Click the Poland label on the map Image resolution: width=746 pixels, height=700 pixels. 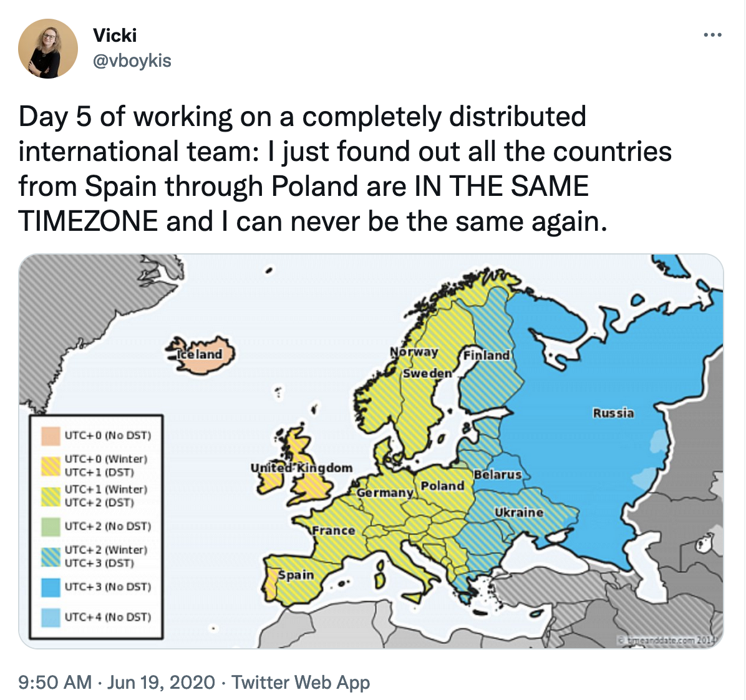coord(442,486)
